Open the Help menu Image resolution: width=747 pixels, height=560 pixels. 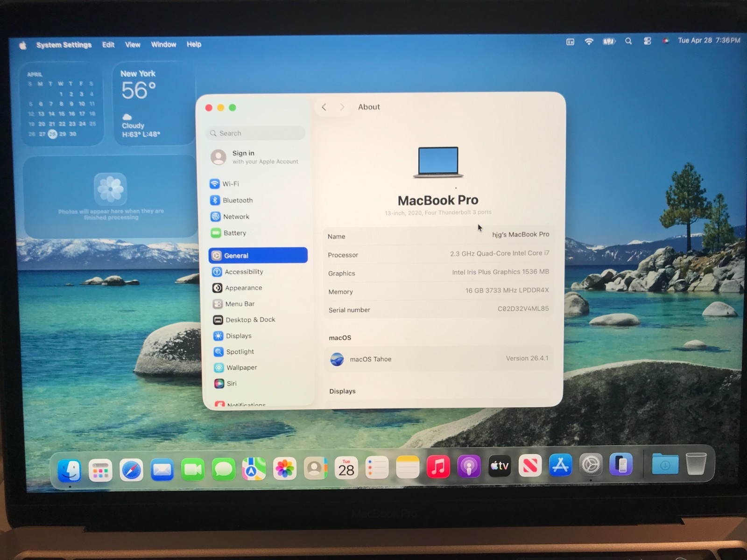[x=194, y=44]
